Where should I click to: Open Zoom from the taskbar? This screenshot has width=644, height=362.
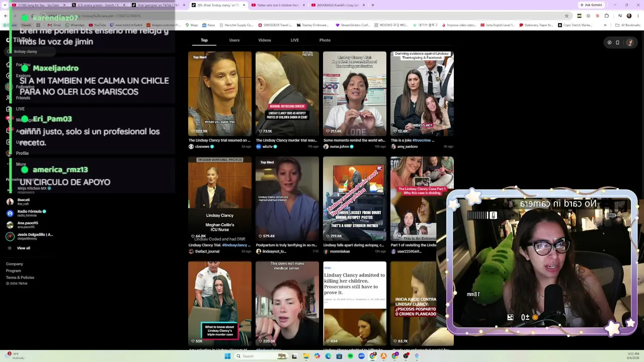point(361,356)
